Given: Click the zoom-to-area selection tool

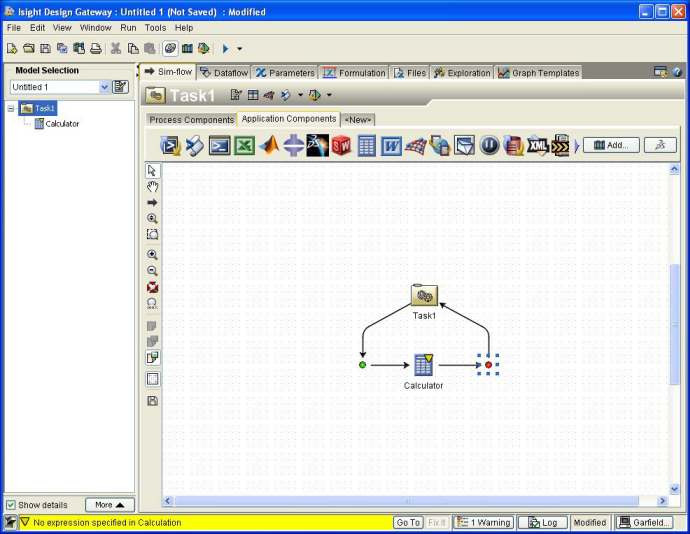Looking at the screenshot, I should pos(152,234).
